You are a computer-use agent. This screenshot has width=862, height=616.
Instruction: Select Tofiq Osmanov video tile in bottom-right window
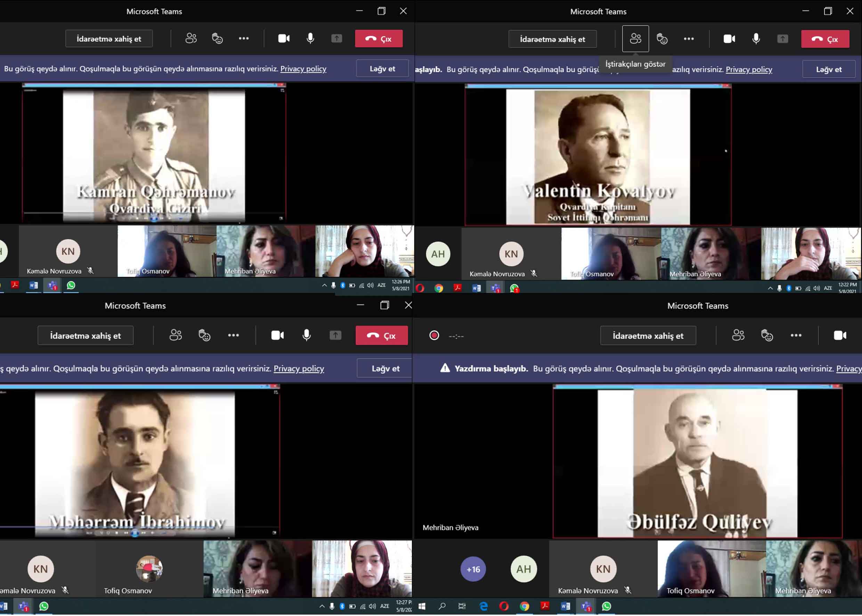(x=711, y=569)
